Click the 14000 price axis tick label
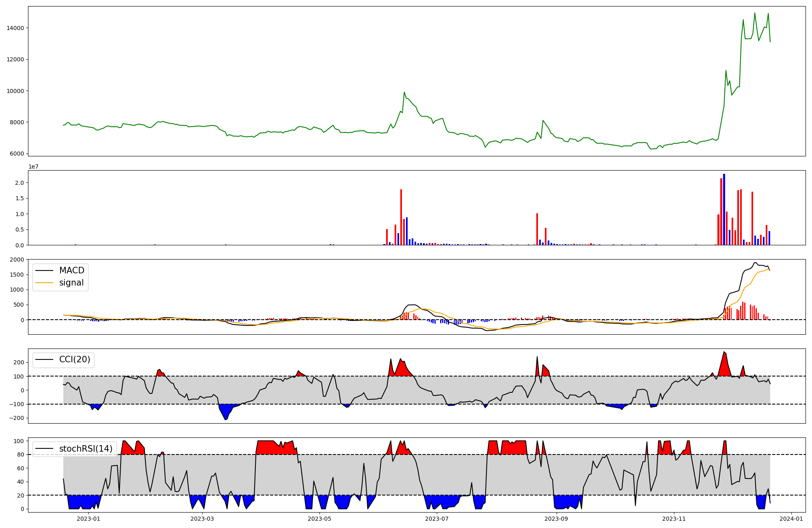 click(15, 28)
